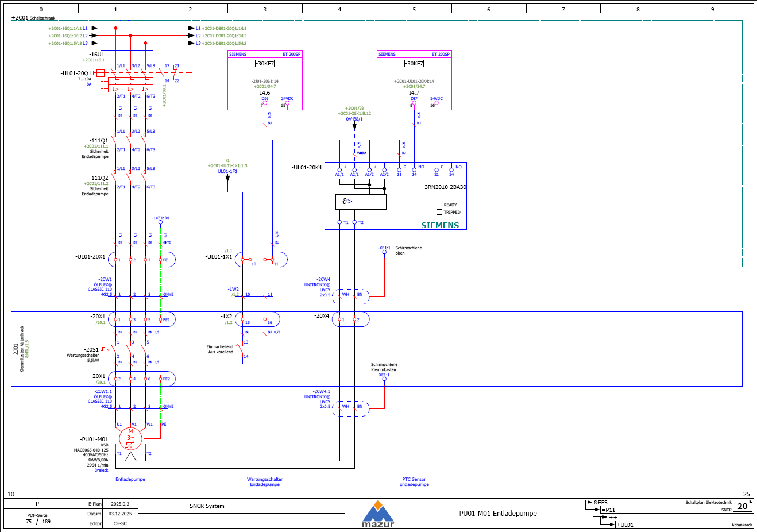
Task: Expand the =P11 structure level arrow
Action: [597, 510]
